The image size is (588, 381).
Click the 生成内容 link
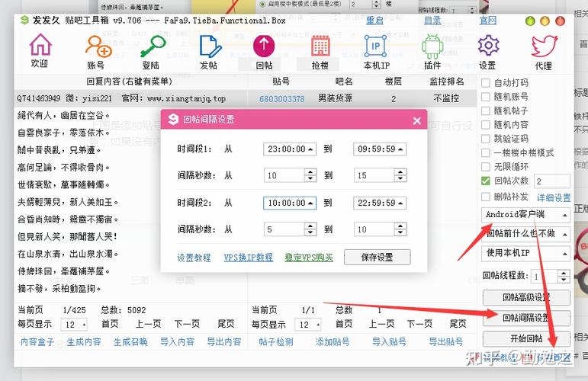pos(84,342)
